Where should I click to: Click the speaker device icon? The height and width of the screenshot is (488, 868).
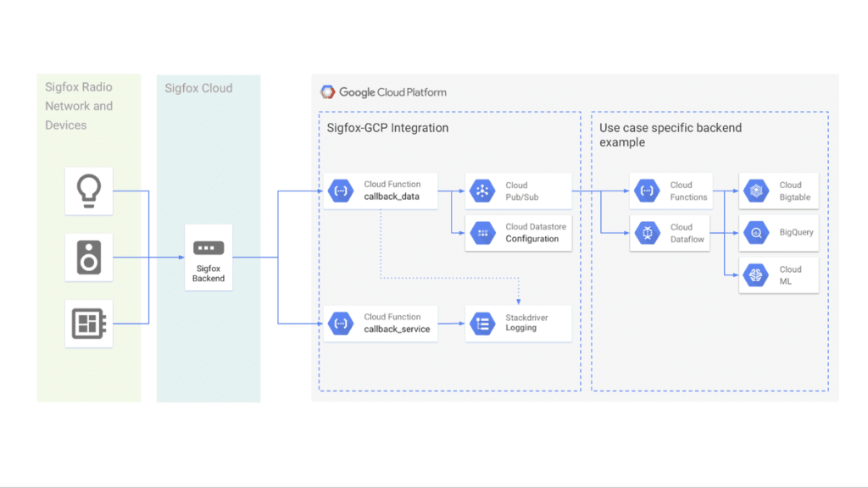[88, 258]
